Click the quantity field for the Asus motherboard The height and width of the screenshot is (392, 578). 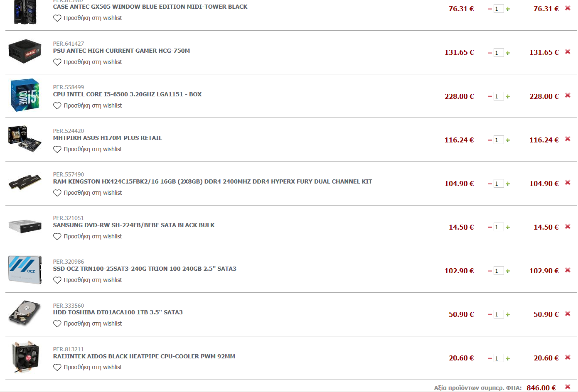[499, 140]
